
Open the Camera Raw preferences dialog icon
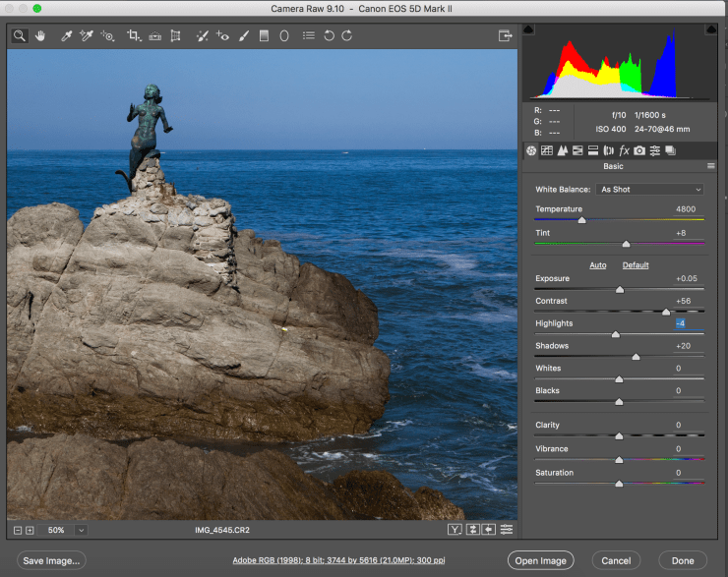coord(308,35)
